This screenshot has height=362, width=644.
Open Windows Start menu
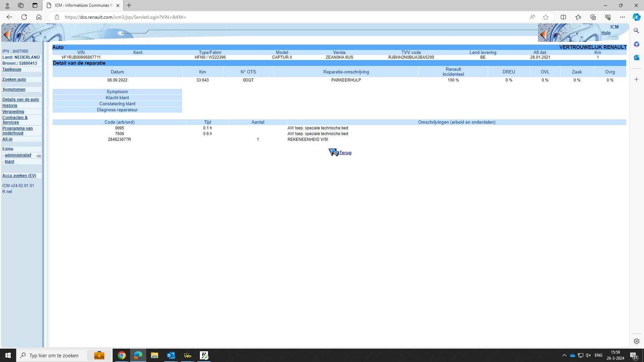click(x=8, y=355)
